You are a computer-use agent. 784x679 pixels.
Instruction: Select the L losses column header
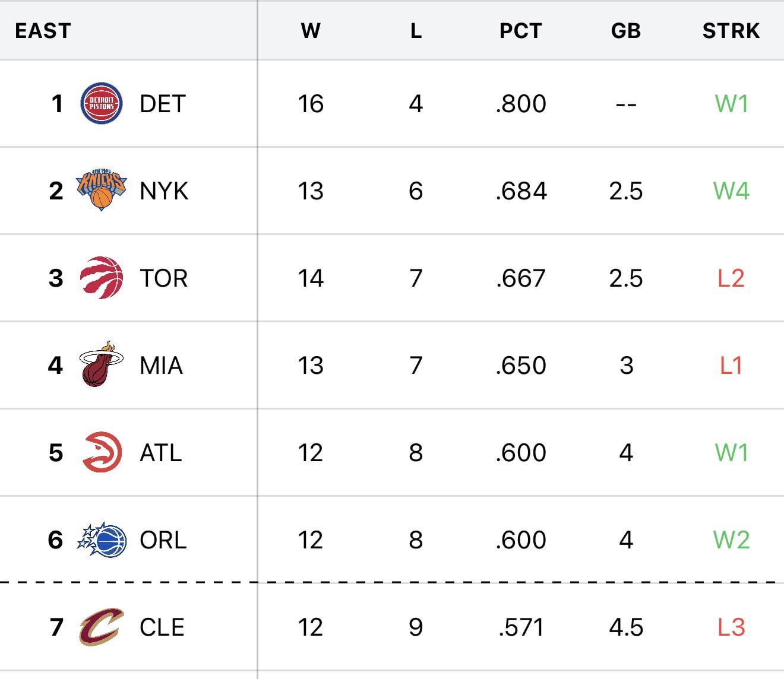pyautogui.click(x=416, y=31)
